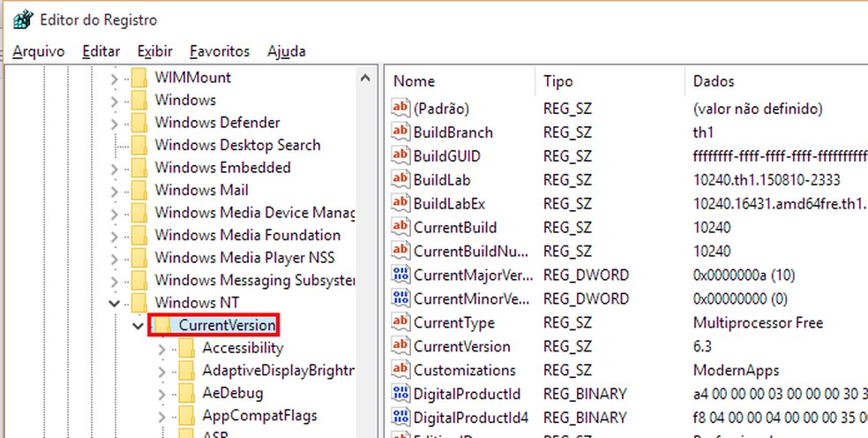Click the CurrentMajorVersionNumber DWORD icon
This screenshot has width=868, height=438.
tap(401, 276)
